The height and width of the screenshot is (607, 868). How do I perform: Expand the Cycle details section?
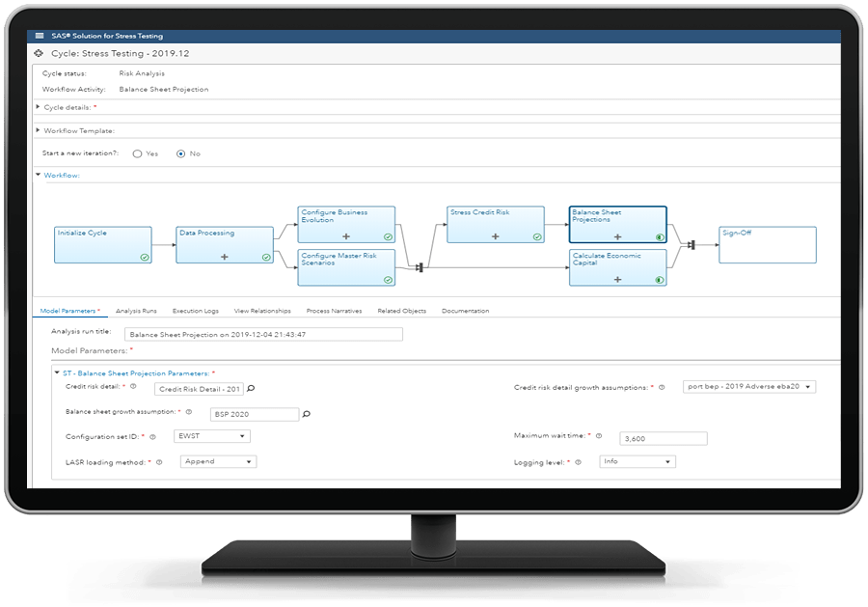point(38,107)
